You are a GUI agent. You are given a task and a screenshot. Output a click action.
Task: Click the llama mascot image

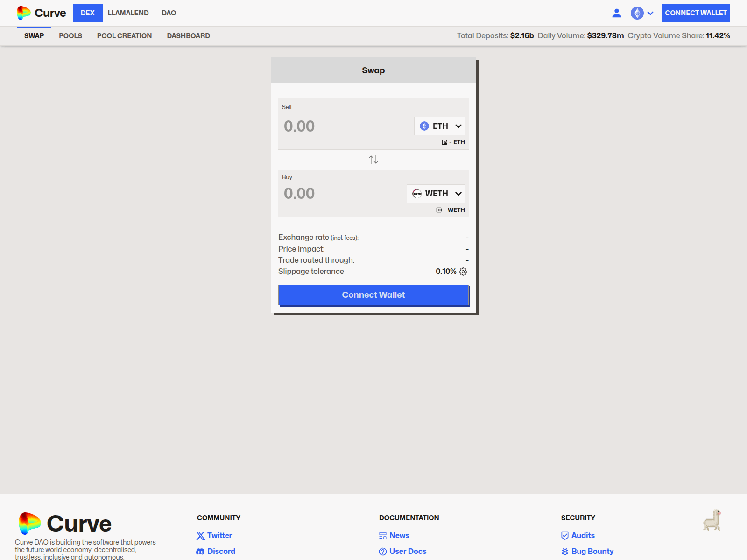[712, 520]
